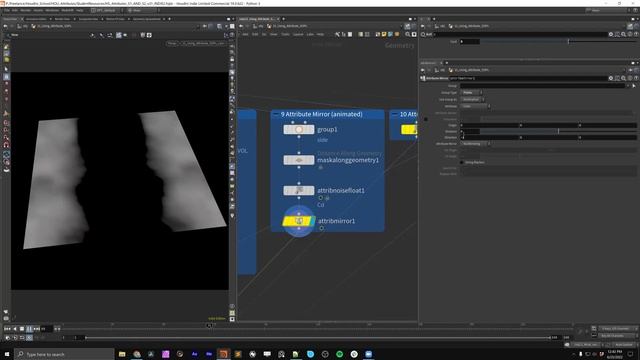Open network editor Tools menu
This screenshot has width=640, height=360.
(285, 34)
